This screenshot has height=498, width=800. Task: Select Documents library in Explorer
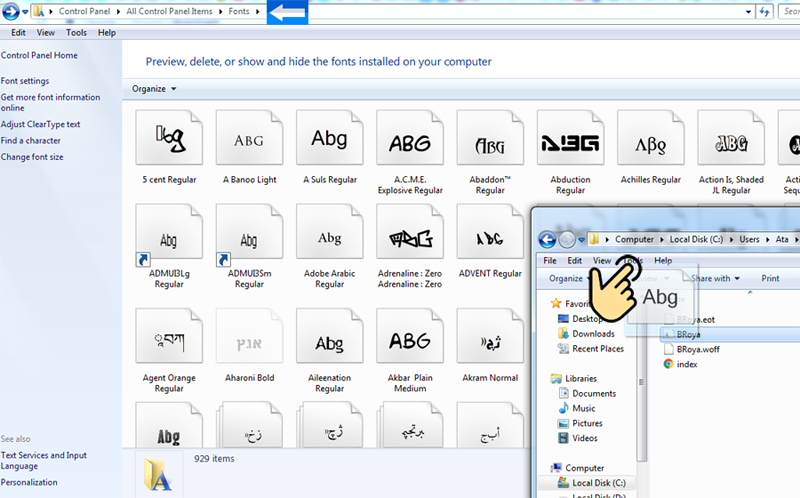(x=587, y=393)
